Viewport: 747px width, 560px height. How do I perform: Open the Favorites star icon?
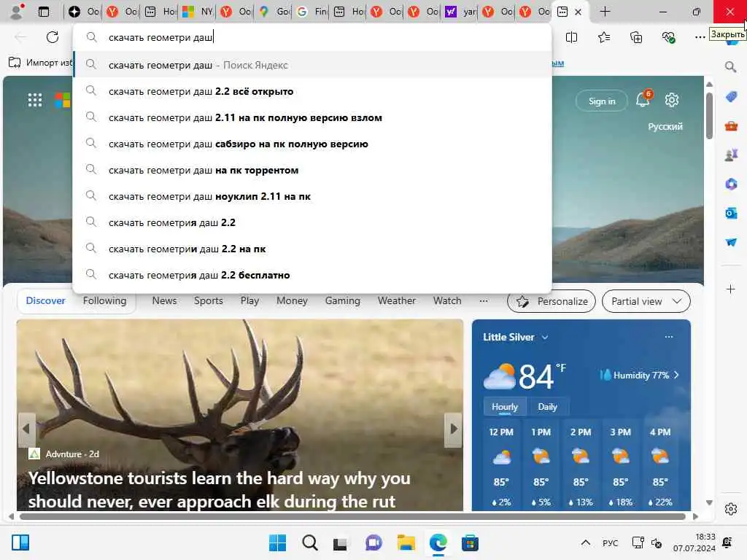603,37
